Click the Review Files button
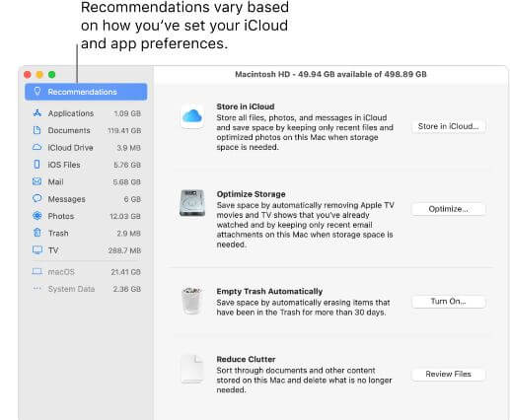This screenshot has width=510, height=420. pyautogui.click(x=448, y=374)
